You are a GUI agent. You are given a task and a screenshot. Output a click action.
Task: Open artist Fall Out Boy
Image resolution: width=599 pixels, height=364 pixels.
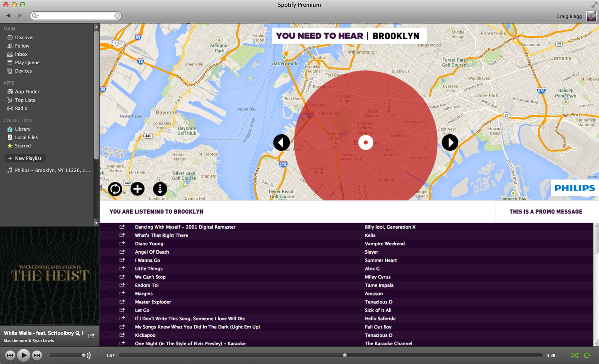tap(378, 327)
